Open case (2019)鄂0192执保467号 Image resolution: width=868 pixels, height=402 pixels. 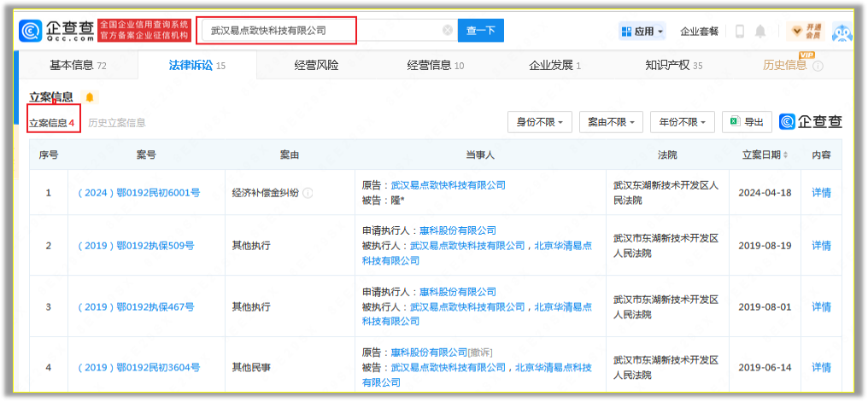click(x=136, y=307)
